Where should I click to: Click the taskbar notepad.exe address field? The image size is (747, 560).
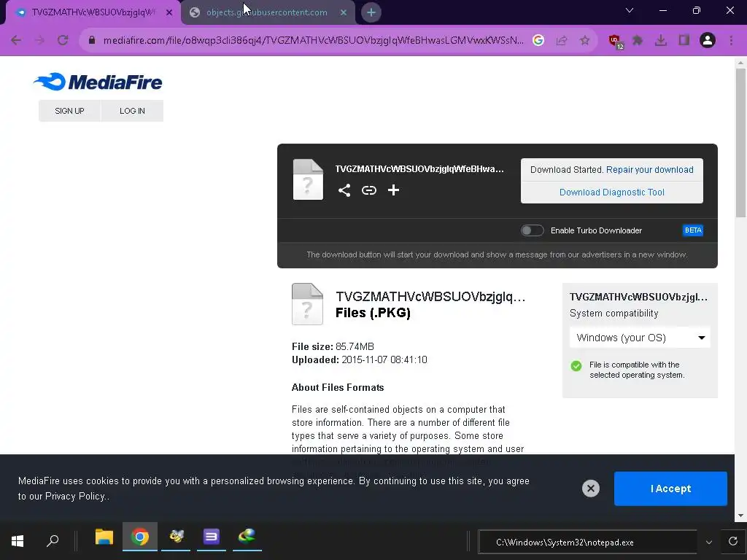click(587, 542)
